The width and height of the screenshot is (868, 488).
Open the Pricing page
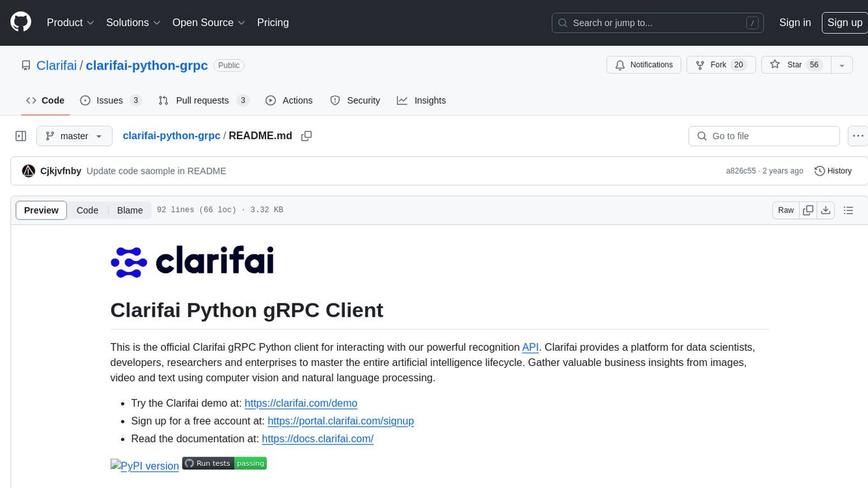[273, 22]
